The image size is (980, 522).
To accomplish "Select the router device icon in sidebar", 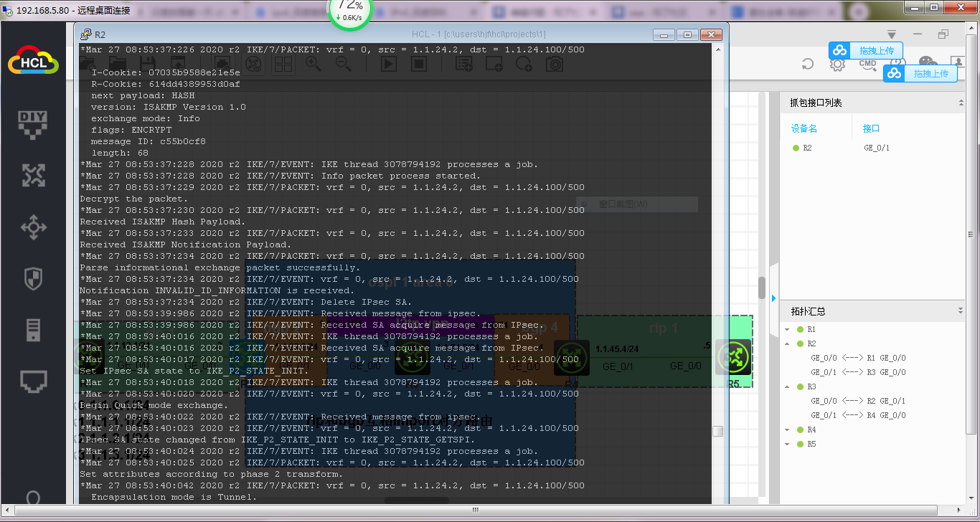I will pyautogui.click(x=33, y=228).
